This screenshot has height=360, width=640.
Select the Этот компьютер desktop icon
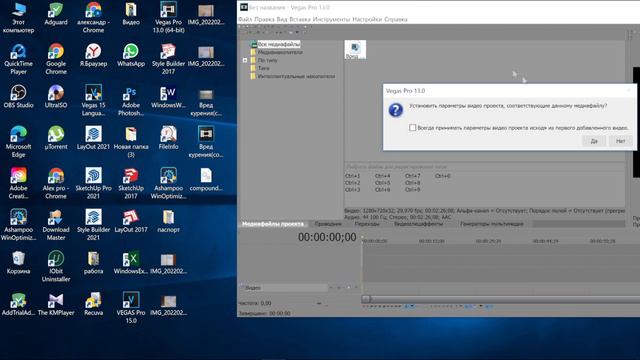(18, 17)
